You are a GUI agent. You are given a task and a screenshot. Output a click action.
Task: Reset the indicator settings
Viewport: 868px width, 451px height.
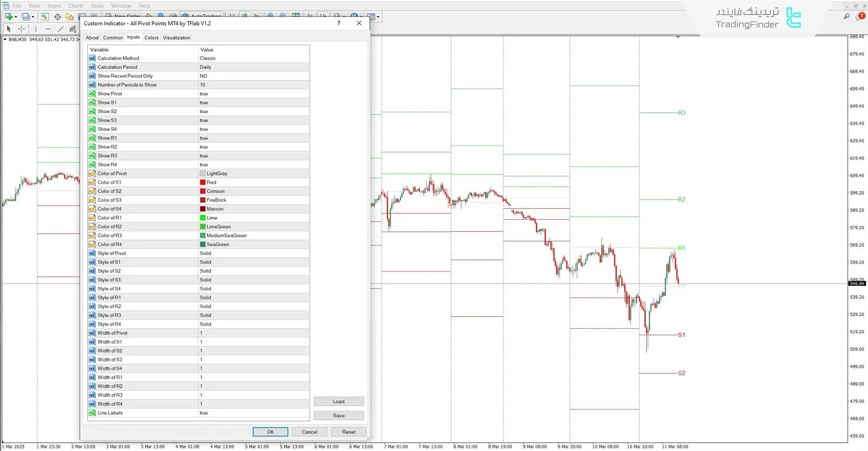348,432
